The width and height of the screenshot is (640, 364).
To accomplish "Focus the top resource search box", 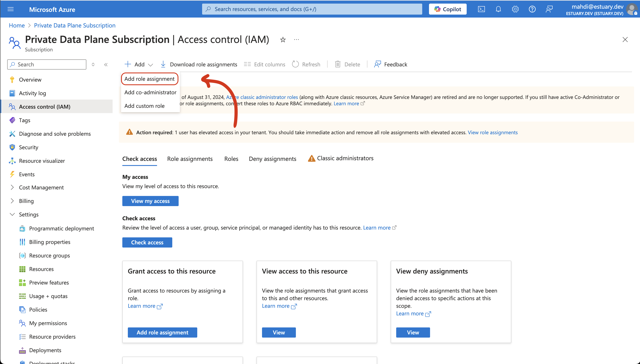I will (312, 9).
